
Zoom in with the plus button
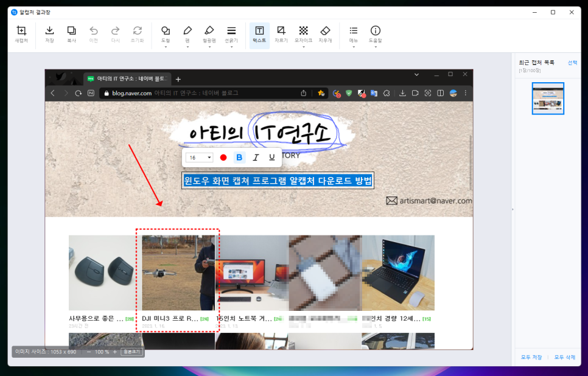[115, 352]
